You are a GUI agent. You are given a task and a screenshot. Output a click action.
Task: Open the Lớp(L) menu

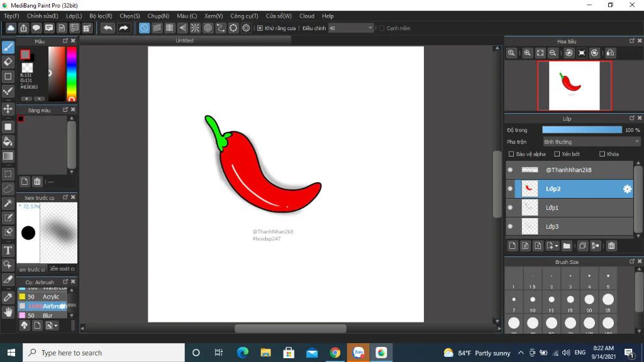74,16
